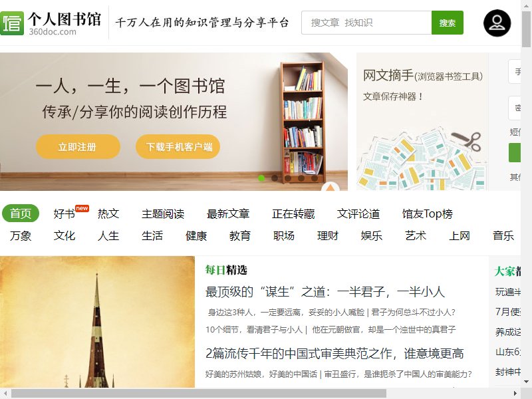Click the vertical scrollbar down arrow

[x=526, y=382]
